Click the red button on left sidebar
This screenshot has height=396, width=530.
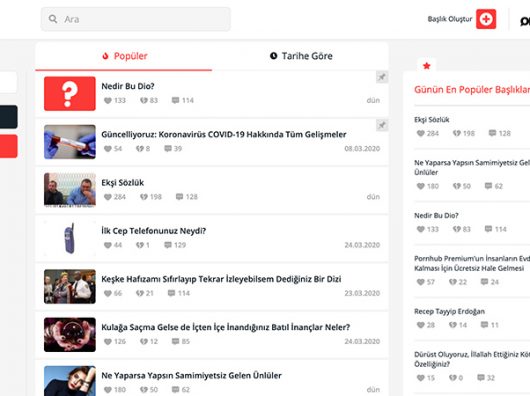[8, 146]
